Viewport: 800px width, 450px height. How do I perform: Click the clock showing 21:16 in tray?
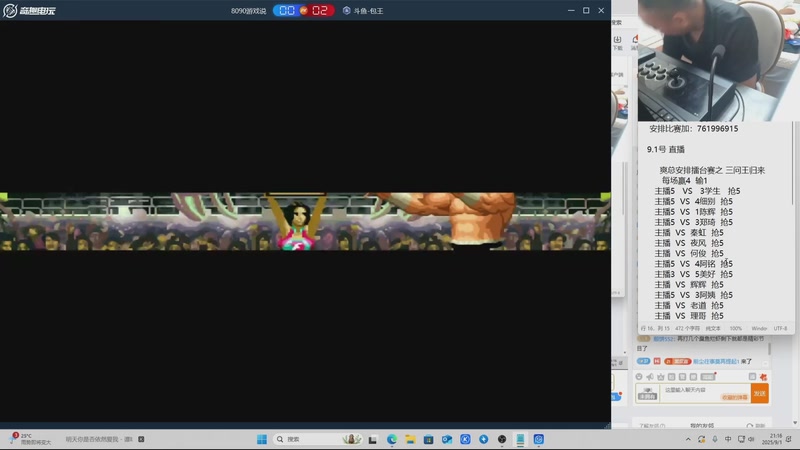click(x=772, y=439)
